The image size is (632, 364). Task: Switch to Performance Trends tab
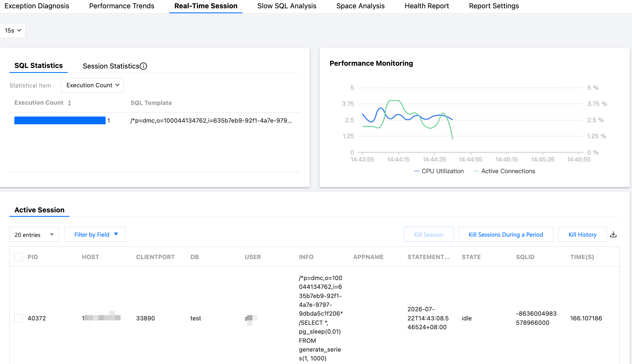pos(122,6)
